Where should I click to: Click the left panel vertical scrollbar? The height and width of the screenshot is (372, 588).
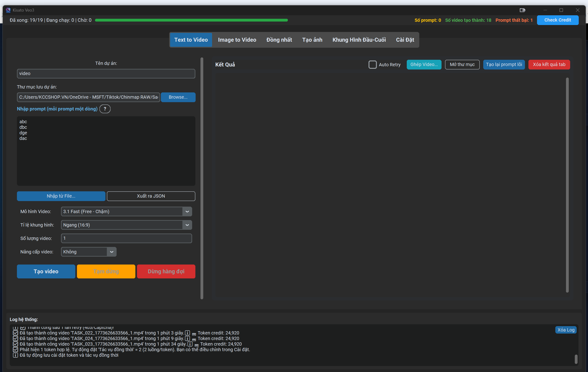[202, 178]
